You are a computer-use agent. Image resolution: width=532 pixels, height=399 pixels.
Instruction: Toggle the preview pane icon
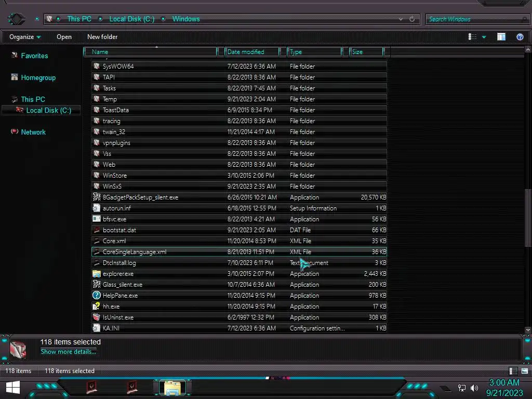click(x=501, y=37)
